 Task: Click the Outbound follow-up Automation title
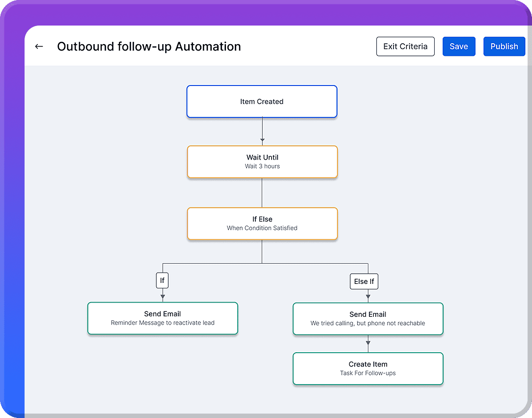pyautogui.click(x=149, y=47)
